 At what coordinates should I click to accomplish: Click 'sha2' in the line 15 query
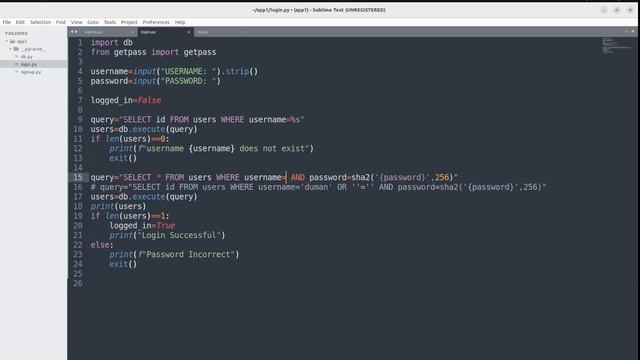pos(360,178)
